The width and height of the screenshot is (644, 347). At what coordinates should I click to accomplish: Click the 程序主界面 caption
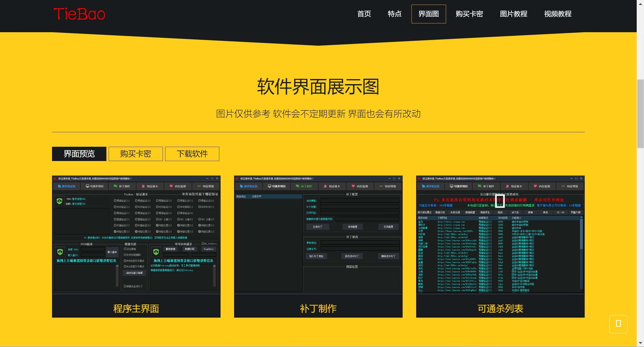136,309
